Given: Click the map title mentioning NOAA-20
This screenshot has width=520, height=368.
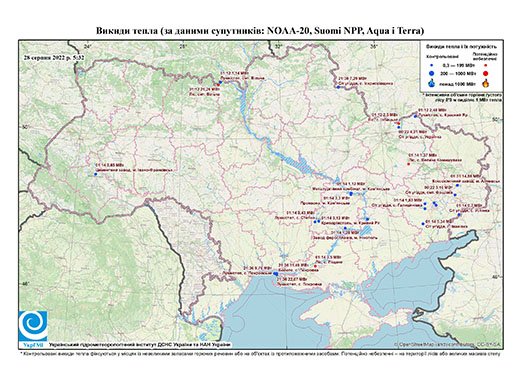Looking at the screenshot, I should (x=260, y=31).
